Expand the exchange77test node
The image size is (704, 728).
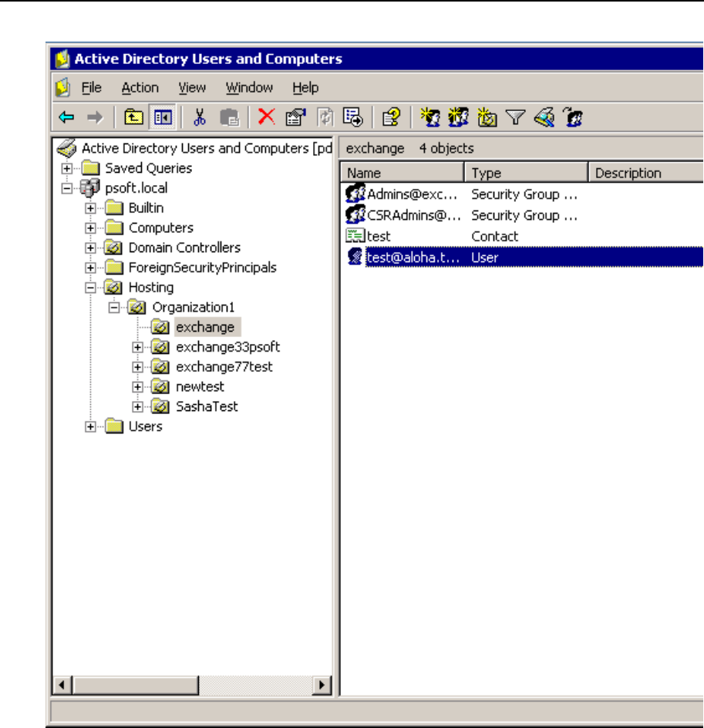tap(137, 367)
